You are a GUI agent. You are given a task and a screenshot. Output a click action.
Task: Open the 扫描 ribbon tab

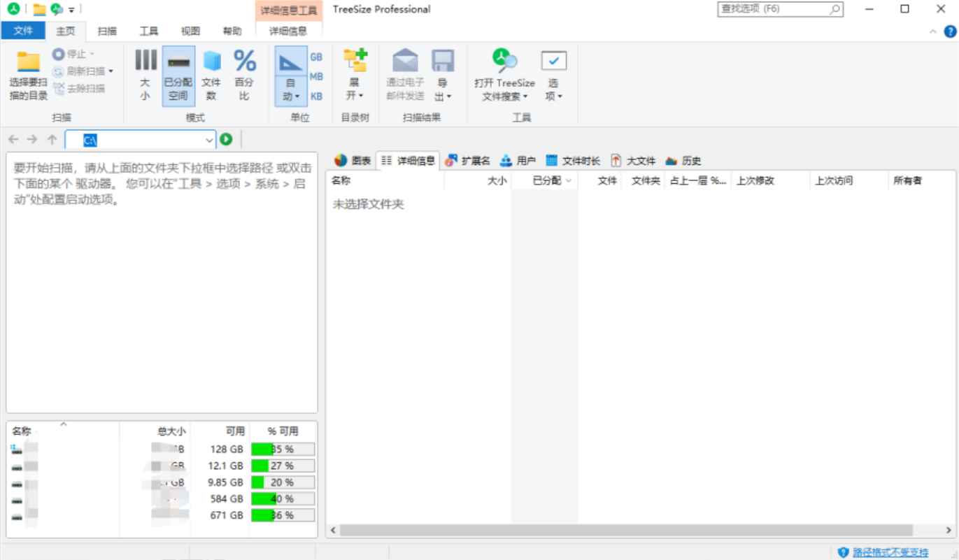105,31
